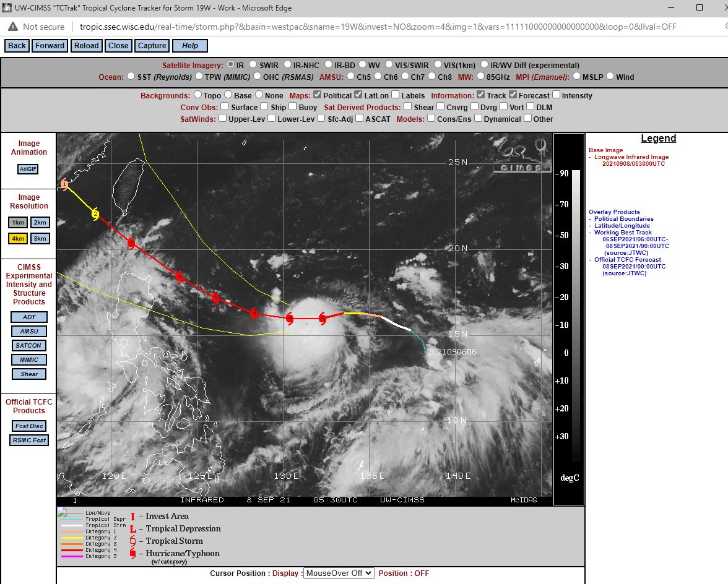Open the RSMC Fcst product
This screenshot has width=728, height=584.
[28, 440]
